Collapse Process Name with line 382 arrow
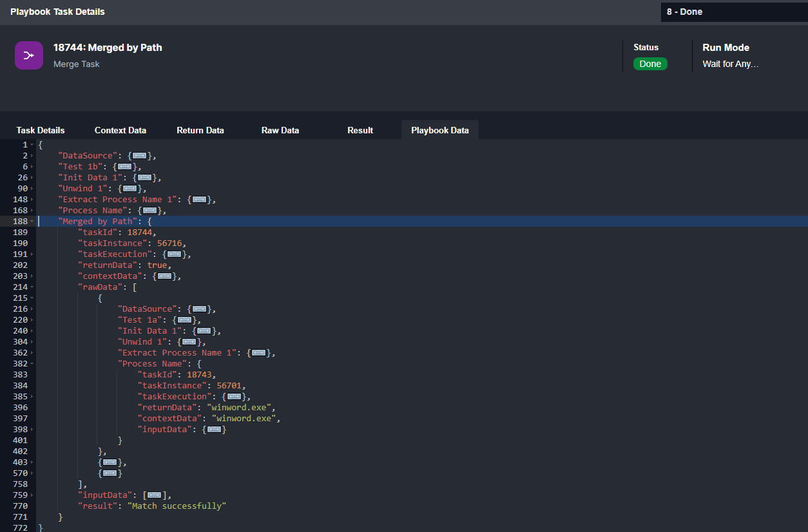This screenshot has height=532, width=808. (32, 364)
